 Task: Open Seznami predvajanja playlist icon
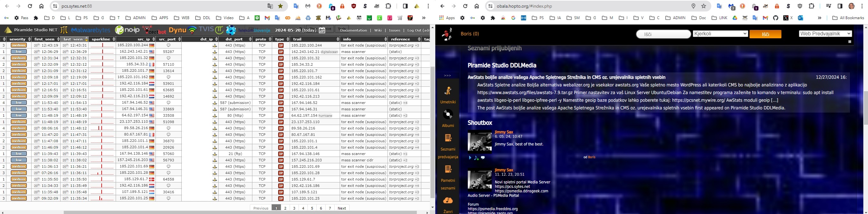(448, 138)
